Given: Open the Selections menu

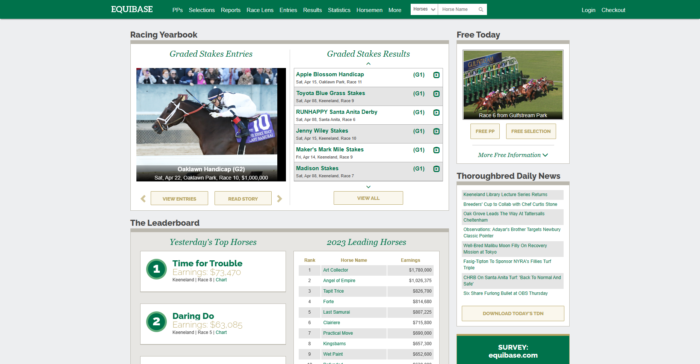Looking at the screenshot, I should coord(201,10).
